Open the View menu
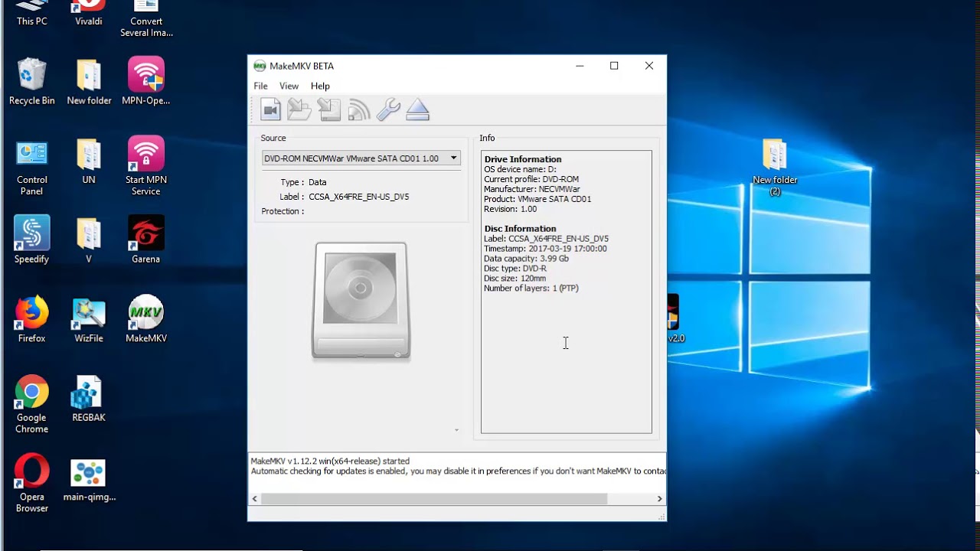 click(x=289, y=86)
